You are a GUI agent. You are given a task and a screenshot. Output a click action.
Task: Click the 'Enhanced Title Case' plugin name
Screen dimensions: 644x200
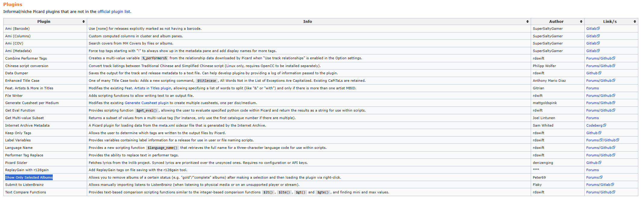pos(22,81)
